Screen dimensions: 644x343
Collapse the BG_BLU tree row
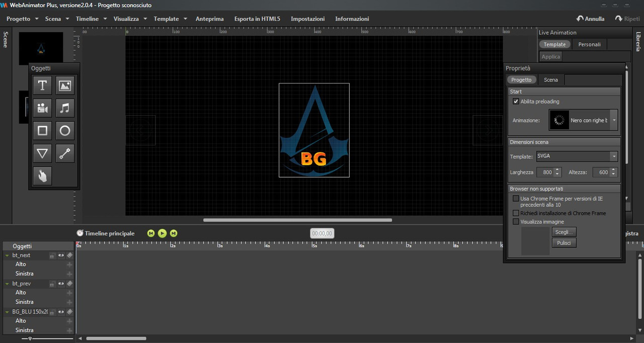(x=7, y=312)
